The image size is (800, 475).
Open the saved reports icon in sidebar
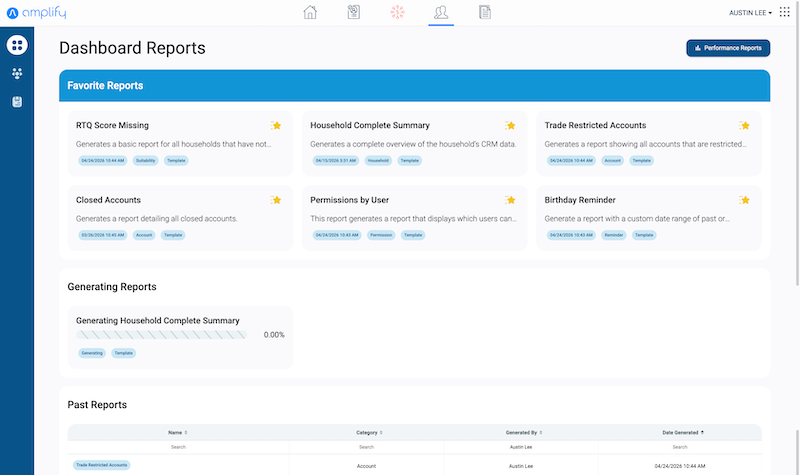point(17,102)
